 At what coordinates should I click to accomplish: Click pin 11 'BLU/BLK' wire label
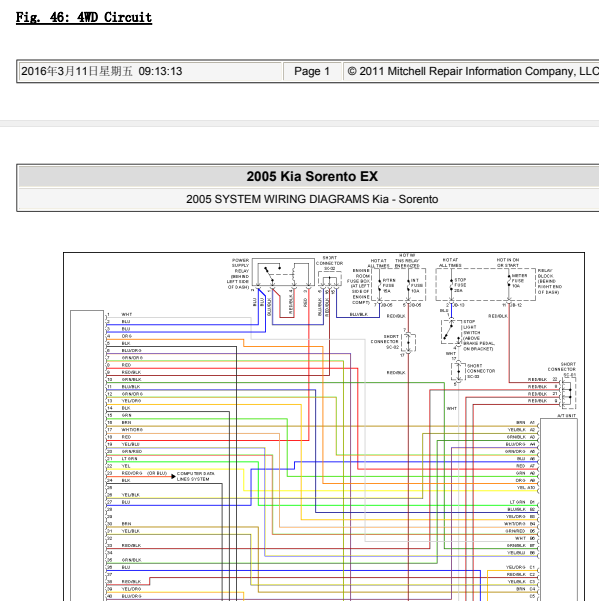[131, 387]
